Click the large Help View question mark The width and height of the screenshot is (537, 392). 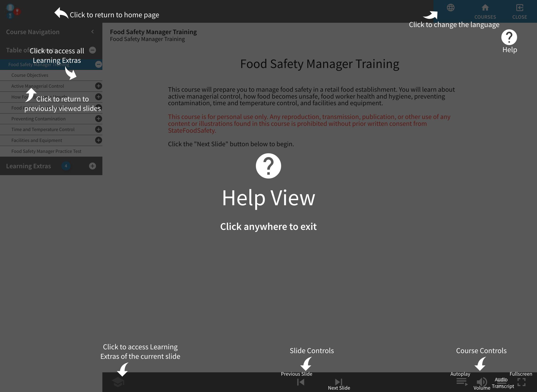[x=268, y=166]
